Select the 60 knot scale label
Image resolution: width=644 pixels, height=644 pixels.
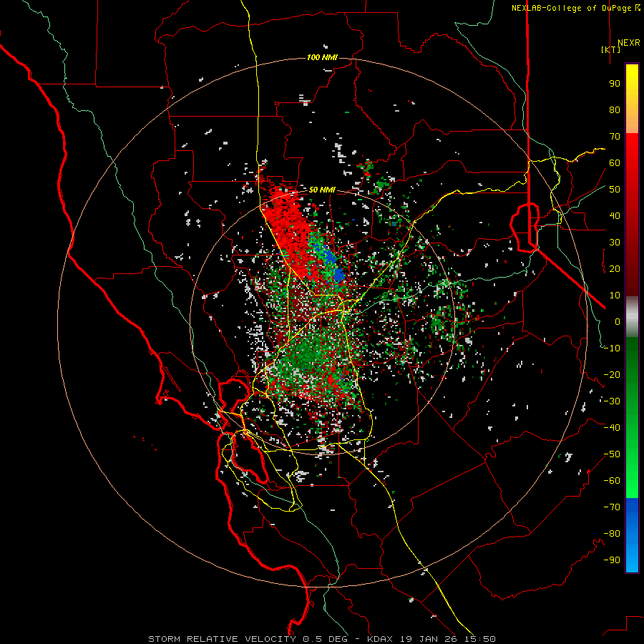pyautogui.click(x=615, y=163)
